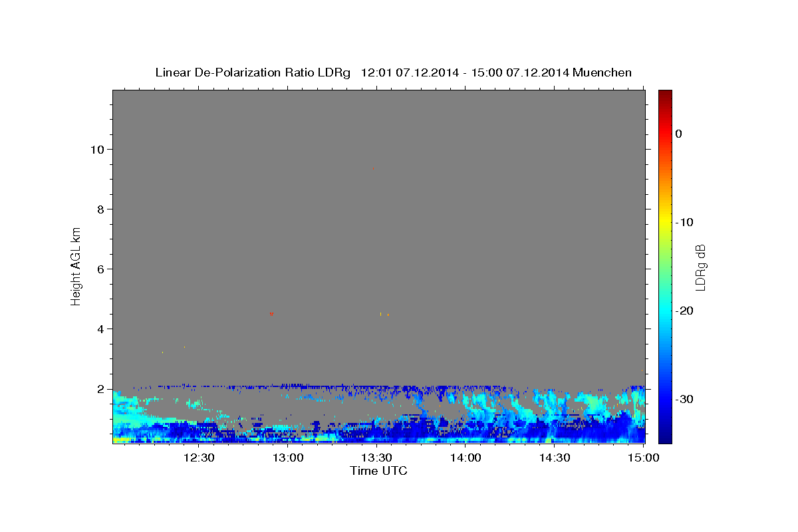
Task: Click the height label '4' on y-axis
Action: click(x=100, y=329)
